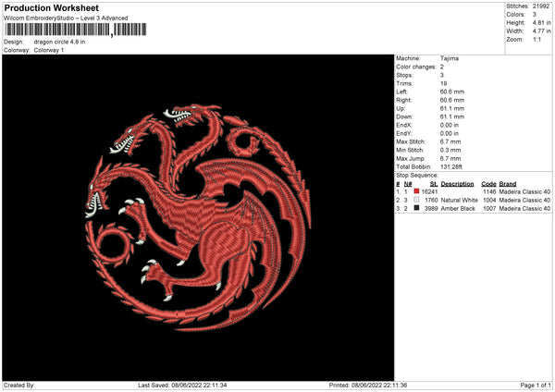Image resolution: width=555 pixels, height=392 pixels.
Task: Click stitch count 1760
Action: coord(431,201)
